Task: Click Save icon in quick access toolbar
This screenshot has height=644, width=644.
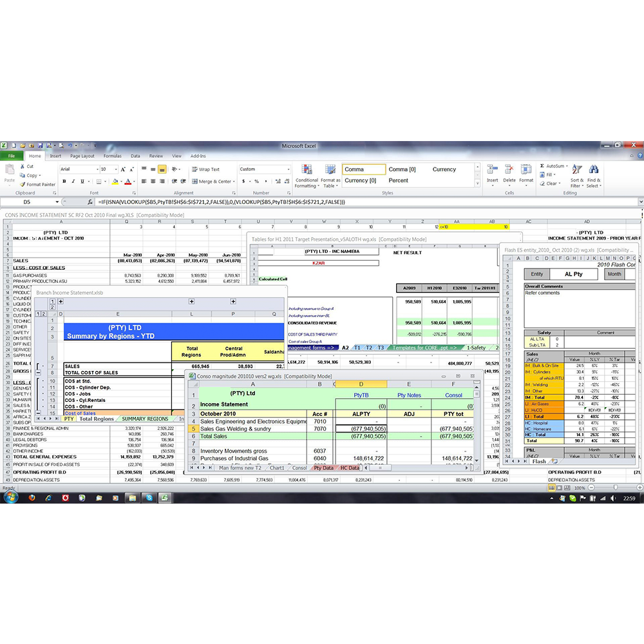Action: click(40, 146)
